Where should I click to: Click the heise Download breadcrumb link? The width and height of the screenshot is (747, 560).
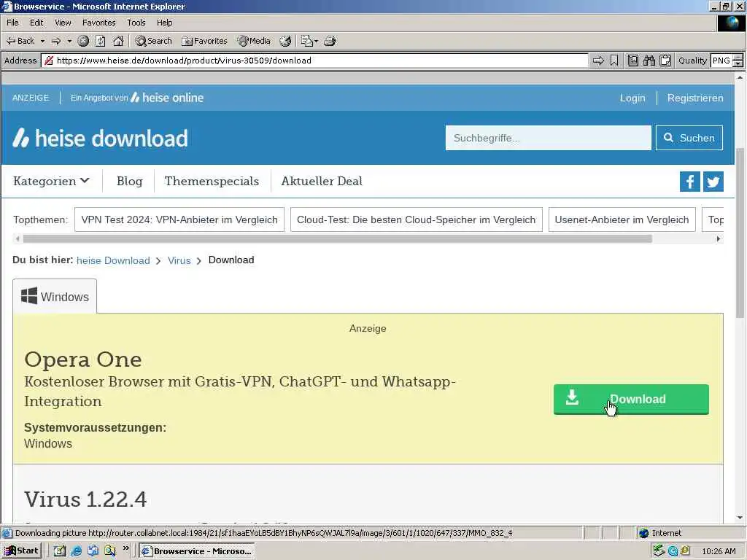[113, 260]
